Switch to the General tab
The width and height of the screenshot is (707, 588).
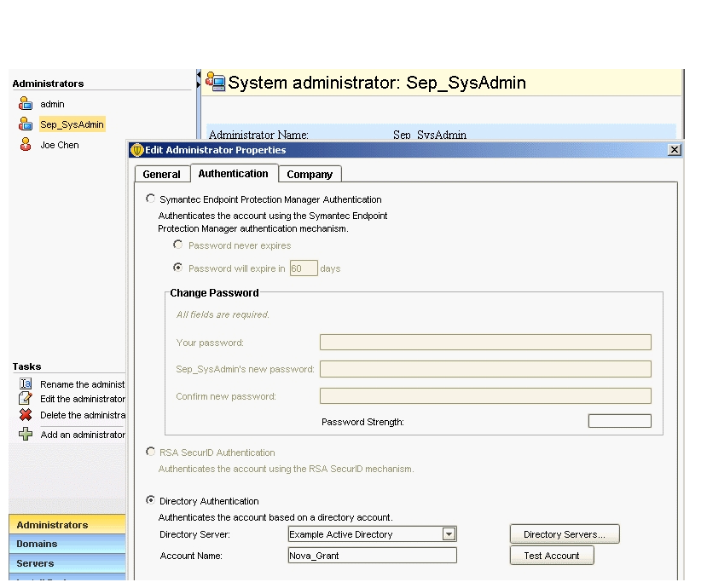(x=161, y=175)
